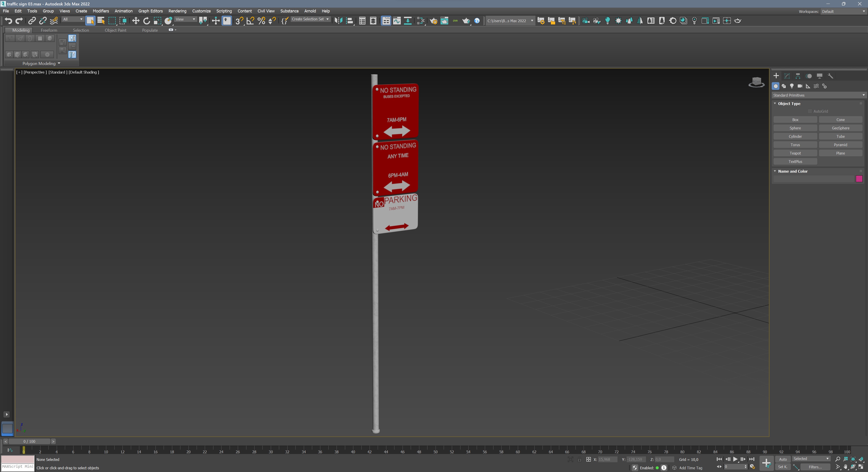Activate the Select and Link tool
This screenshot has width=868, height=472.
(x=32, y=21)
